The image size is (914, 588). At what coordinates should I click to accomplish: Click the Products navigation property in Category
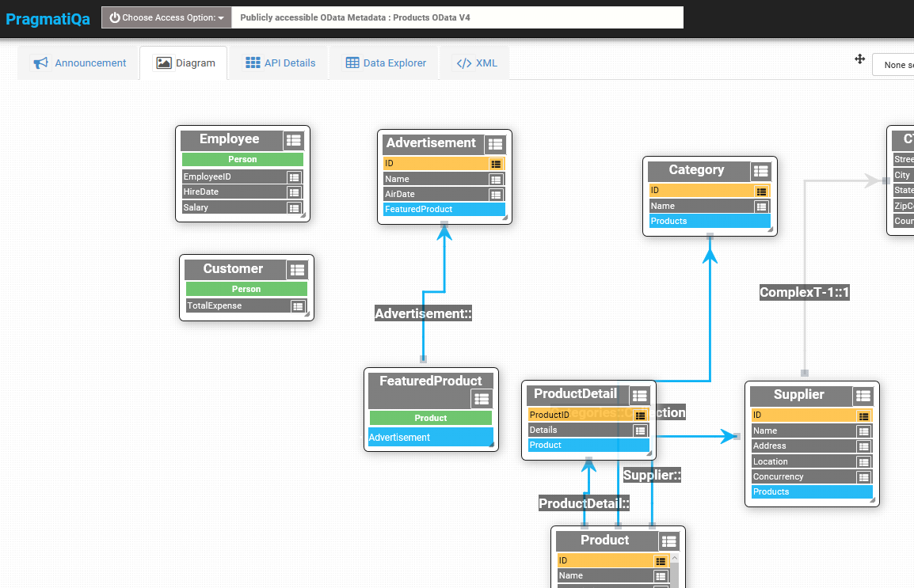710,222
